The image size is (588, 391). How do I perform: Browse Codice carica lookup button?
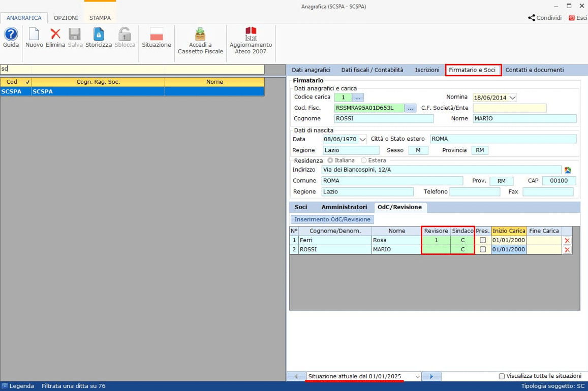[358, 97]
